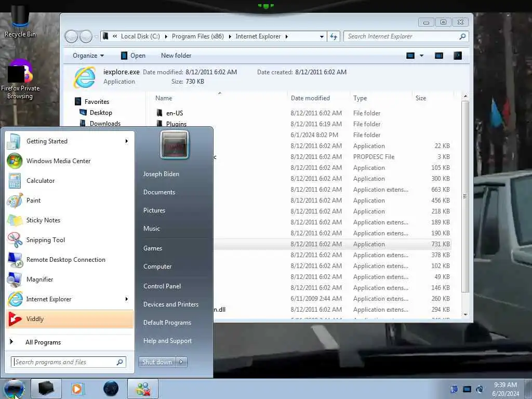Open Internet Explorer from Start menu
This screenshot has width=532, height=399.
point(70,299)
